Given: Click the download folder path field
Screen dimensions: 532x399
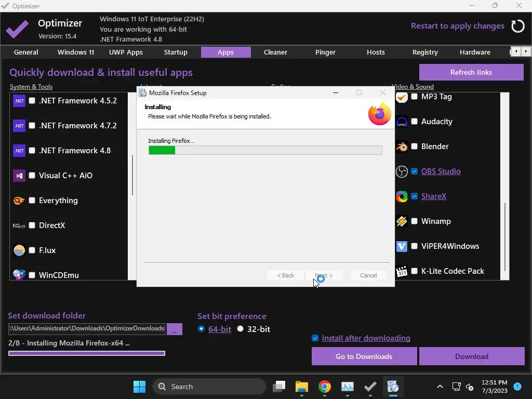Looking at the screenshot, I should click(x=87, y=328).
